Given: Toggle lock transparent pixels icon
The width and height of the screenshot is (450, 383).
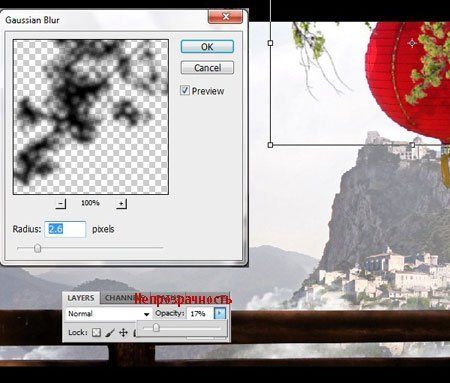Looking at the screenshot, I should [96, 332].
